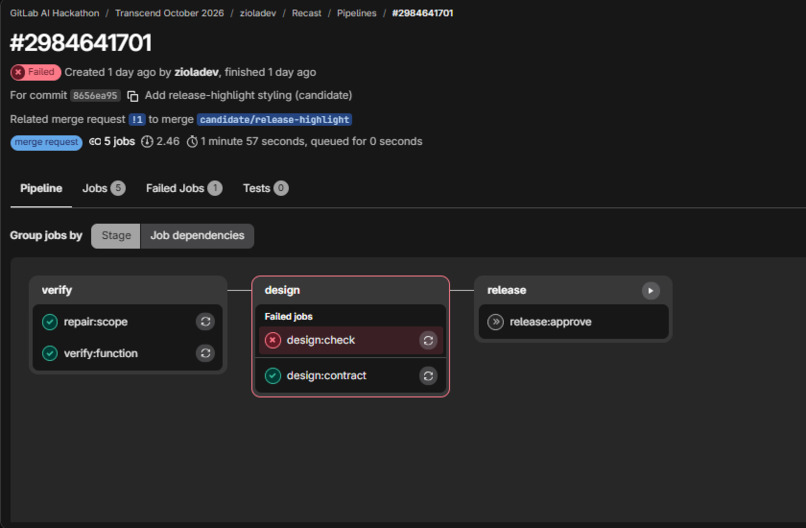
Task: Click pipeline title #2984641701 heading
Action: (81, 43)
